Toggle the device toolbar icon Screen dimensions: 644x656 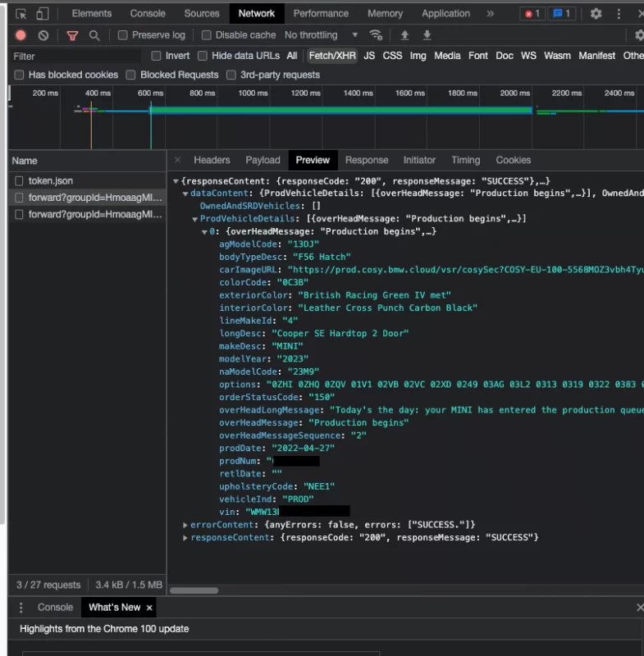(x=42, y=14)
